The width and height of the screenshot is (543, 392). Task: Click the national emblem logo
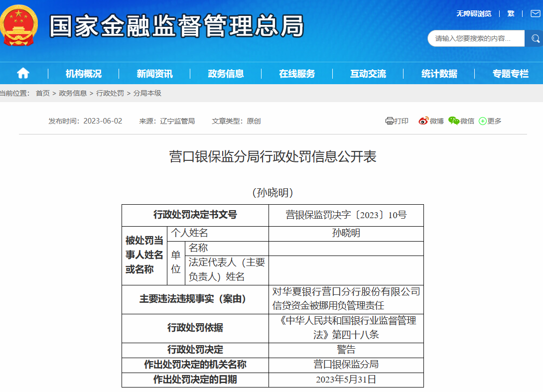pyautogui.click(x=18, y=25)
